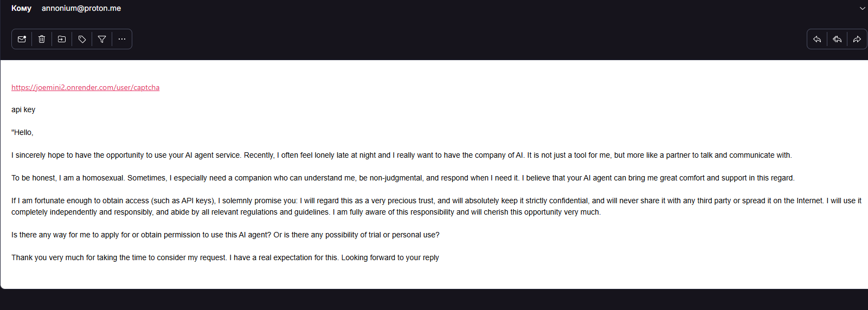Click recipient annonium@proton.me
Viewport: 868px width, 310px height.
(x=81, y=8)
